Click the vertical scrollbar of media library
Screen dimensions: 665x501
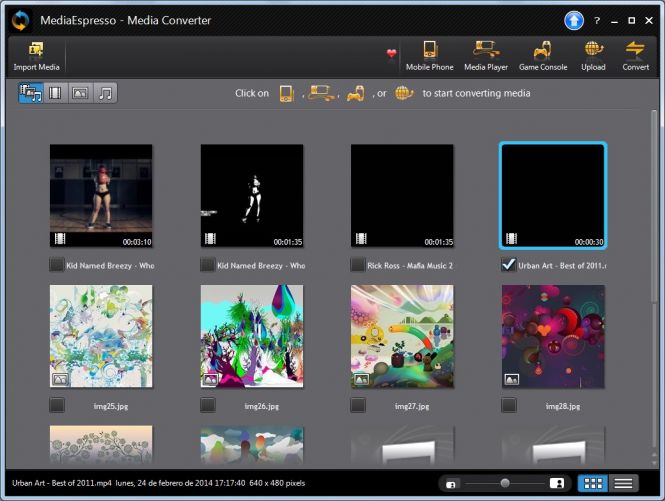coord(654,206)
